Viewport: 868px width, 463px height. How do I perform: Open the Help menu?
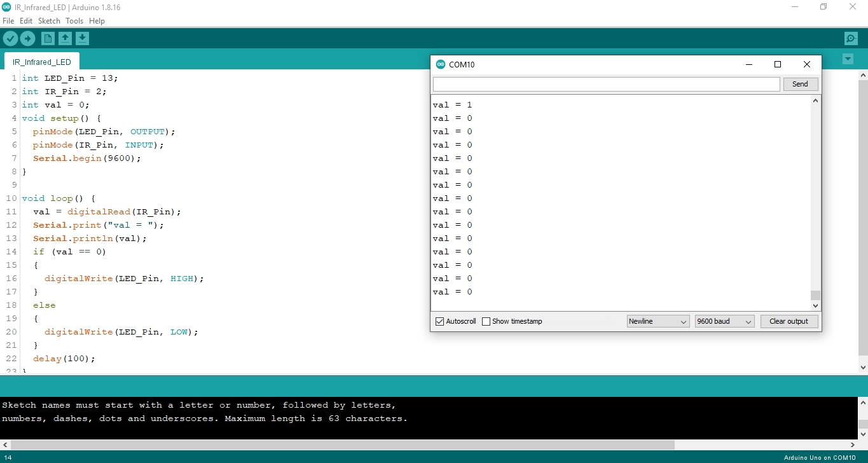point(97,21)
